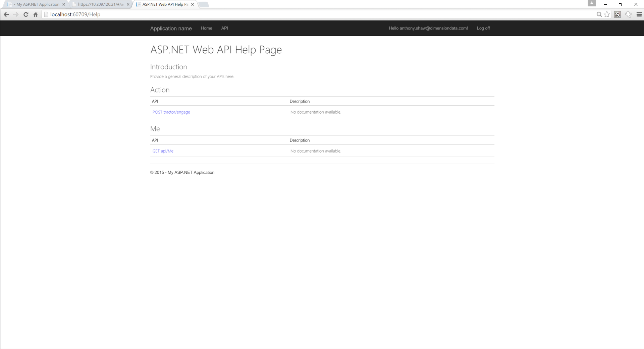Open the browser home page icon
The width and height of the screenshot is (644, 349).
click(x=36, y=14)
